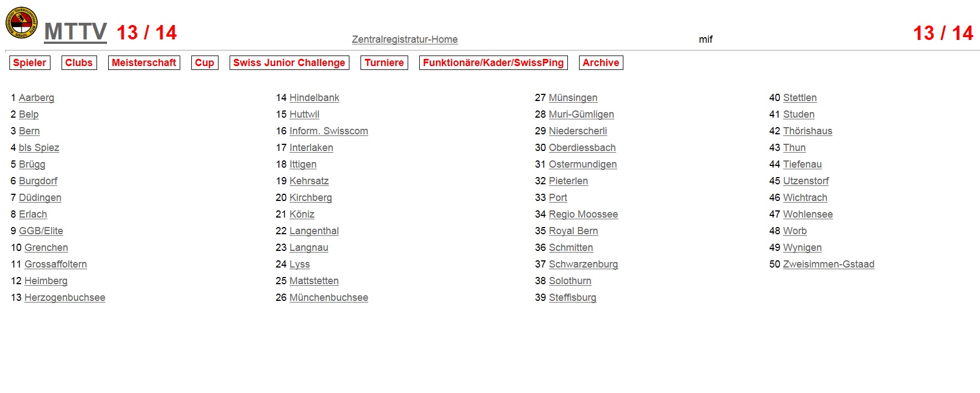Screen dimensions: 980x393
Task: Open the Spieler menu
Action: click(30, 63)
